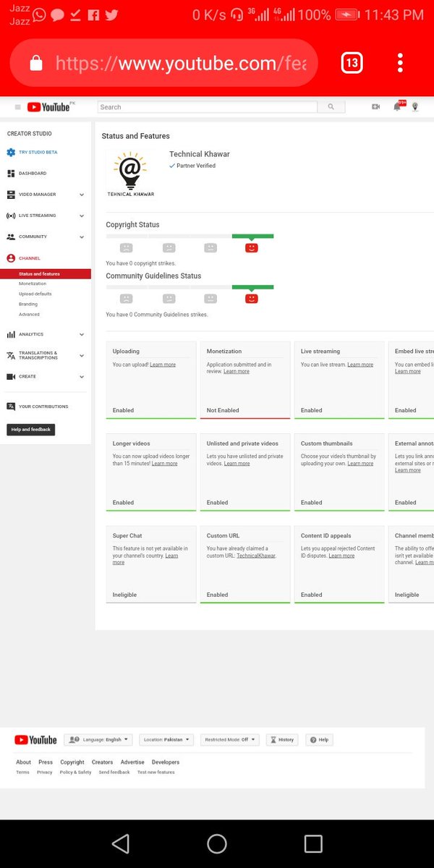434x868 pixels.
Task: Open the account avatar menu
Action: 415,107
